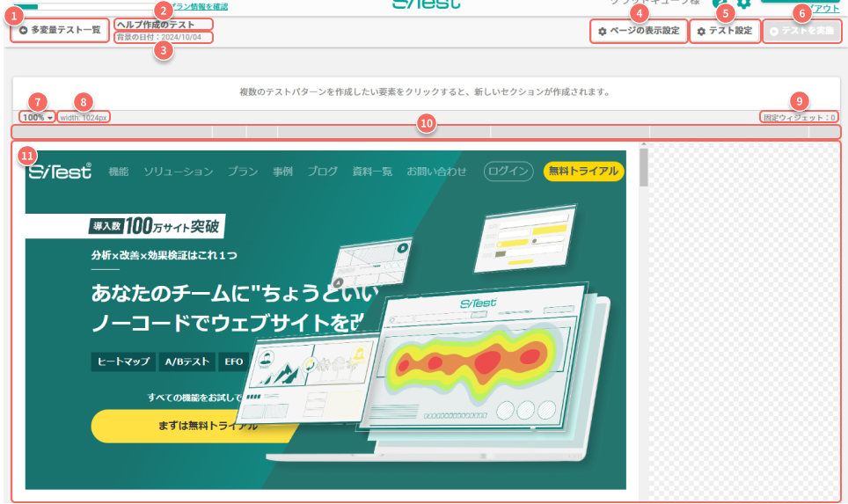
Task: Click お問い合わせ in preview navigation
Action: tap(436, 172)
